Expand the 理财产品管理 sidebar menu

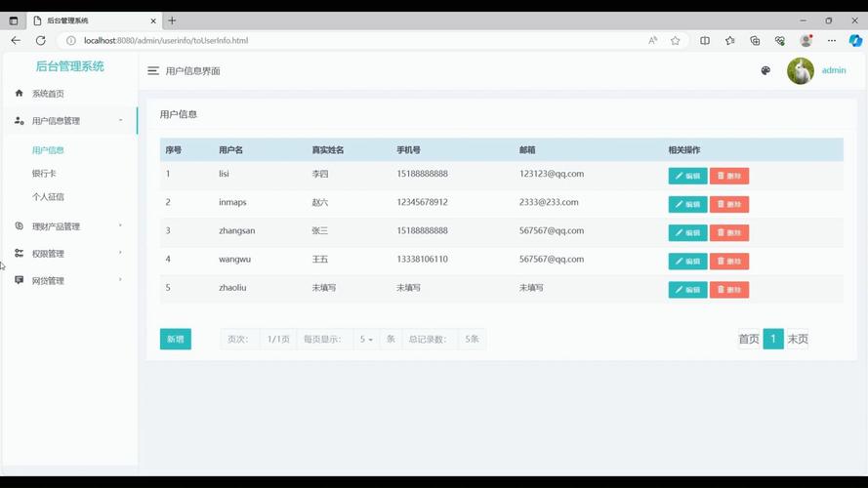[68, 226]
